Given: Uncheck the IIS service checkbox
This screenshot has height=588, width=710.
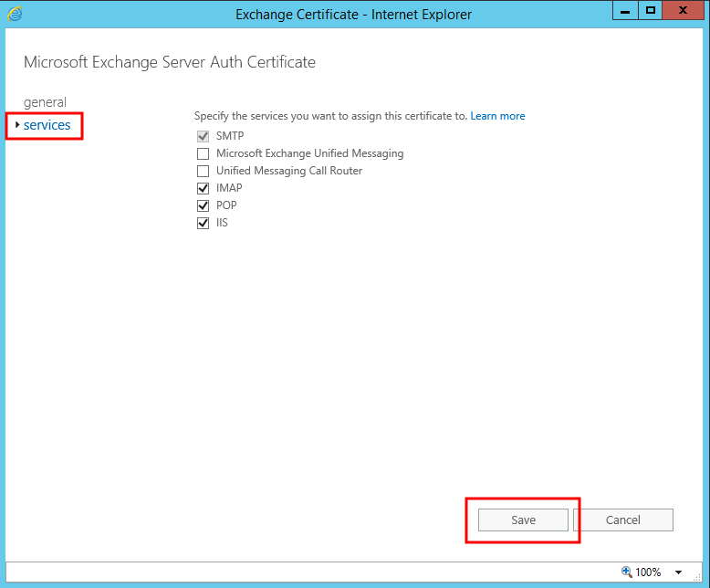Looking at the screenshot, I should tap(203, 223).
